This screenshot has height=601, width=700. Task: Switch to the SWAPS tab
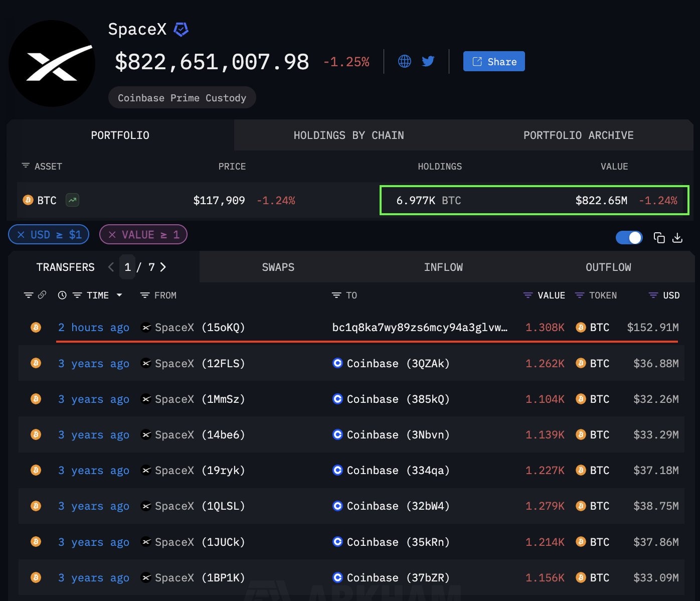tap(278, 267)
